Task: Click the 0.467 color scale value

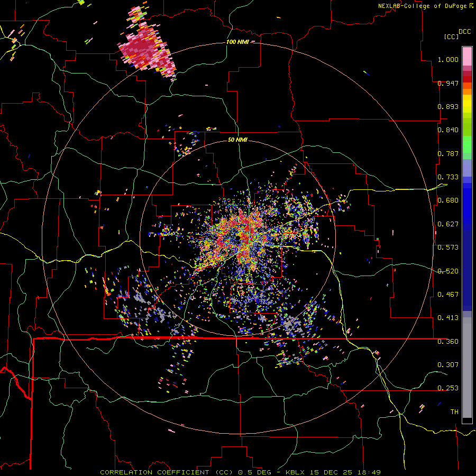Action: pos(448,294)
